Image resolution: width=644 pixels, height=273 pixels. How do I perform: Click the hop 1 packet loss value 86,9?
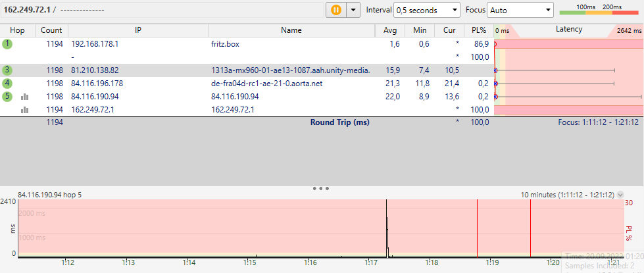point(482,44)
